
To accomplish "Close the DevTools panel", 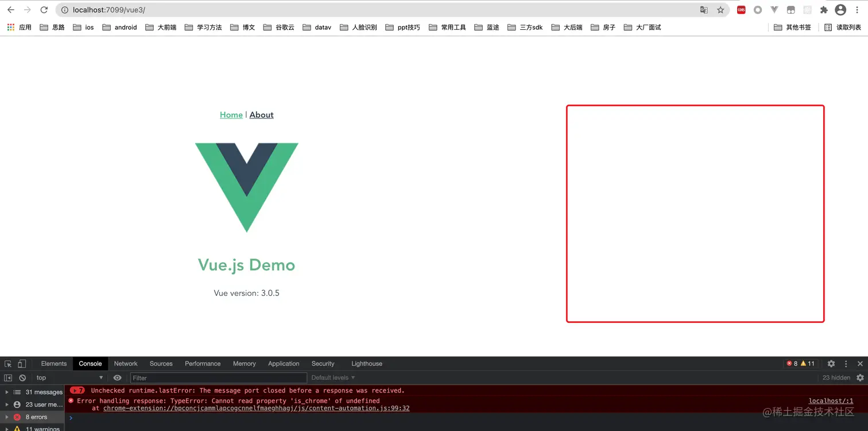I will pyautogui.click(x=860, y=364).
